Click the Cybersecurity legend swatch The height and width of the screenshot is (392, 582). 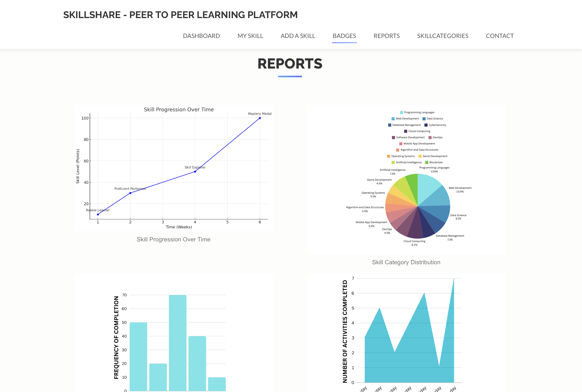(x=426, y=125)
